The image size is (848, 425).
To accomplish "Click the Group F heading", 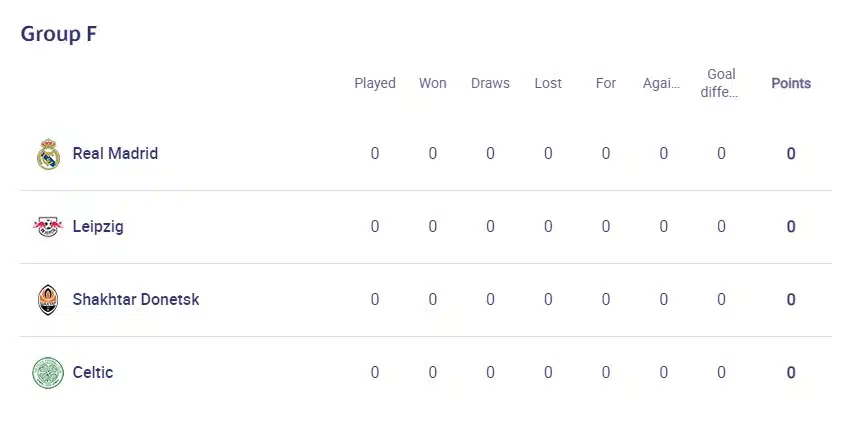I will click(59, 34).
